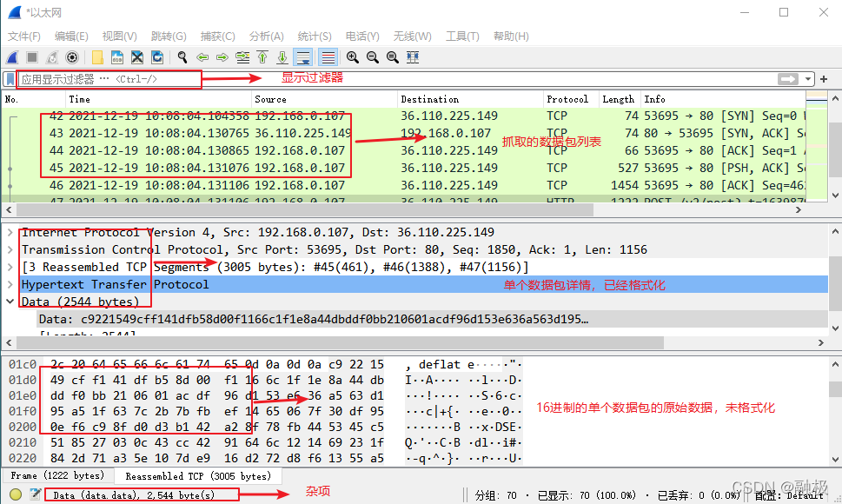Open the 分析(A) menu
Screen dimensions: 842x504
pyautogui.click(x=267, y=36)
